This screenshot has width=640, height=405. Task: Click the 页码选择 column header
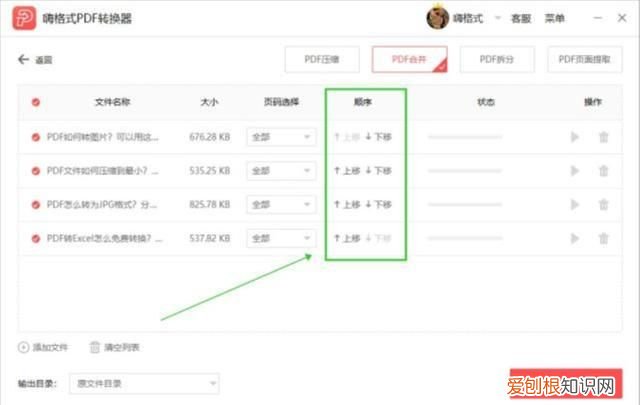[281, 102]
